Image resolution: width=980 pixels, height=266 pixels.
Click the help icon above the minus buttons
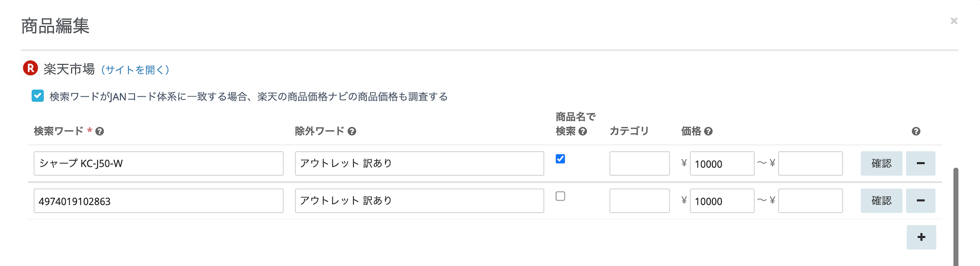(x=916, y=132)
